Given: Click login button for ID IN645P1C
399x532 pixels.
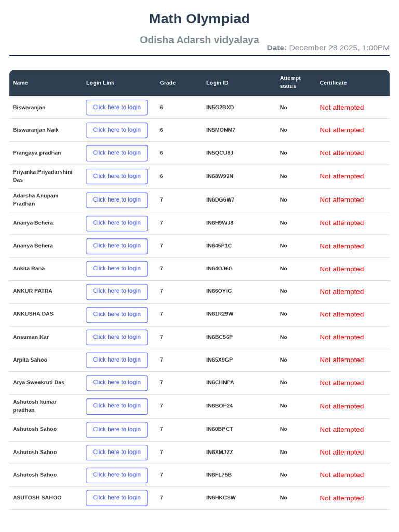Looking at the screenshot, I should [117, 246].
